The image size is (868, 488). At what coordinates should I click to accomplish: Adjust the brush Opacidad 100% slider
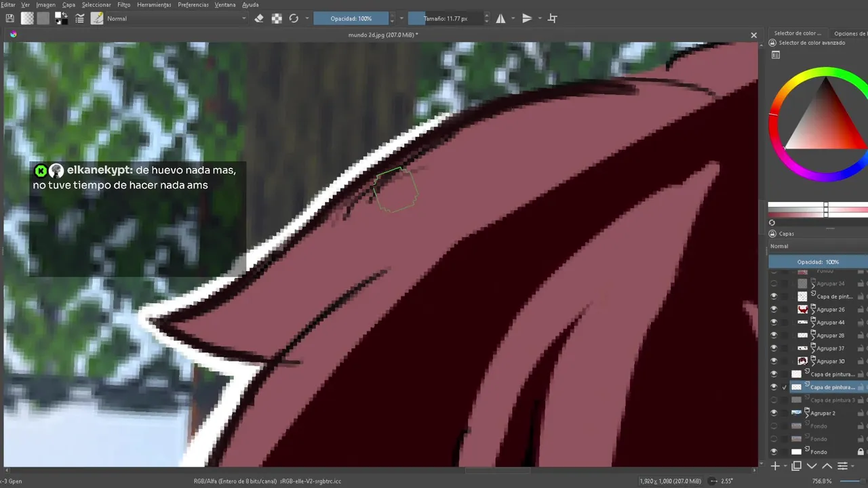(351, 18)
